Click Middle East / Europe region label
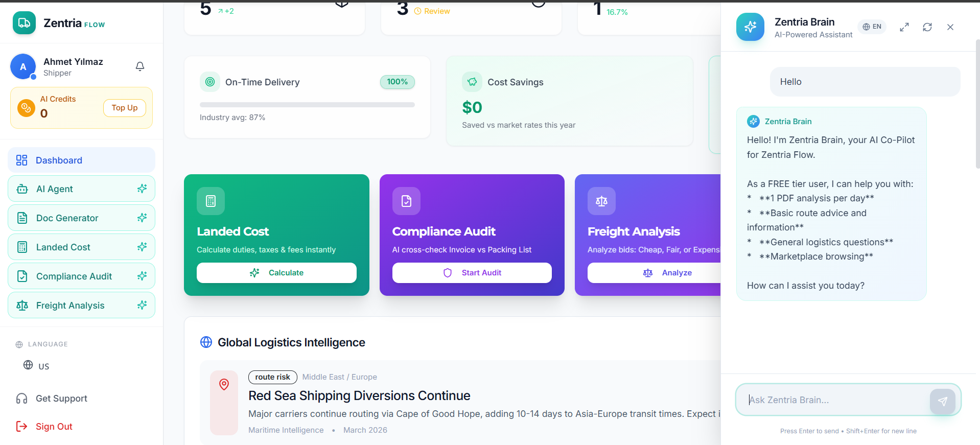The width and height of the screenshot is (980, 445). [340, 377]
